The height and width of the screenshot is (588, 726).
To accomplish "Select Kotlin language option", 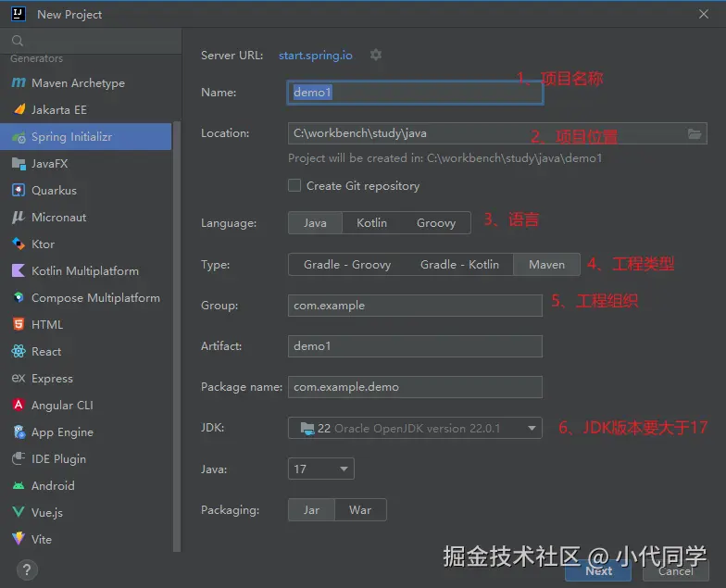I will pos(372,223).
